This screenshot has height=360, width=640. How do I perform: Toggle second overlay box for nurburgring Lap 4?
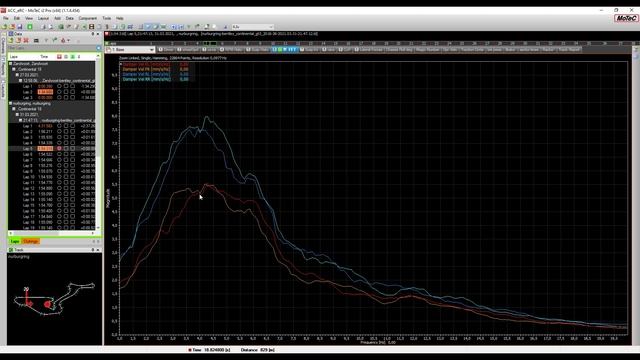click(73, 143)
